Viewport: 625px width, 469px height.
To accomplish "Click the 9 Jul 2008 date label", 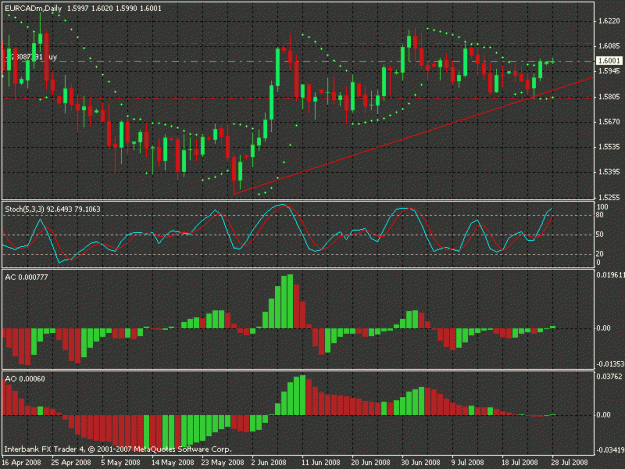I will point(467,462).
